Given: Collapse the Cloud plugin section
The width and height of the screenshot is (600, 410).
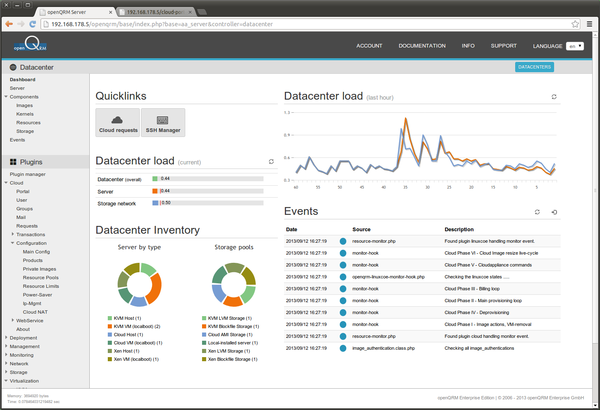Looking at the screenshot, I should (x=6, y=183).
